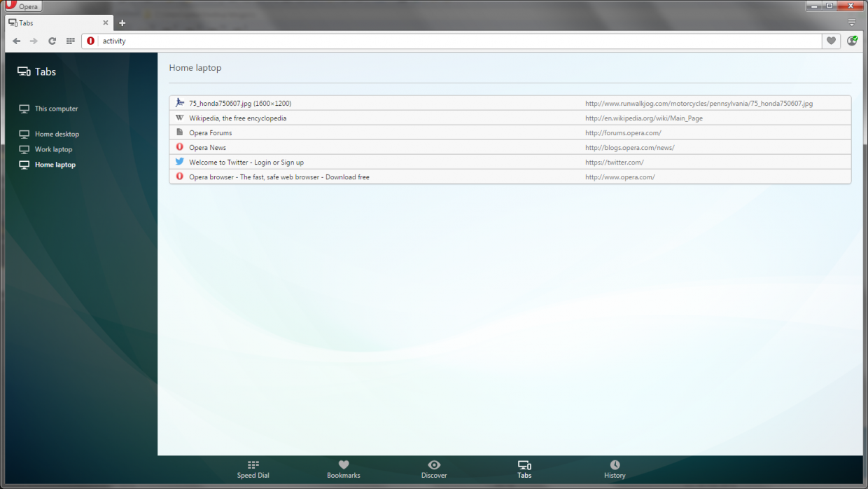Open the tab menu at top right
Viewport: 868px width, 489px height.
coord(852,22)
